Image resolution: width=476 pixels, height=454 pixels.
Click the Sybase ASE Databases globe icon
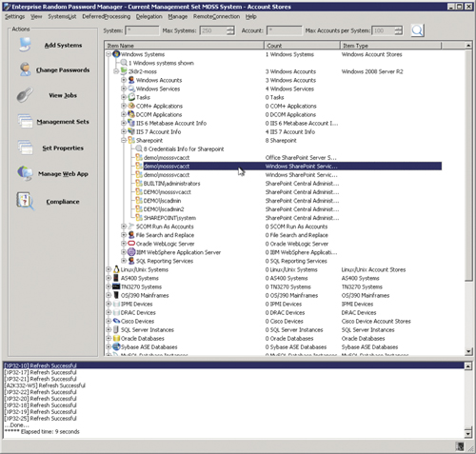[x=116, y=346]
